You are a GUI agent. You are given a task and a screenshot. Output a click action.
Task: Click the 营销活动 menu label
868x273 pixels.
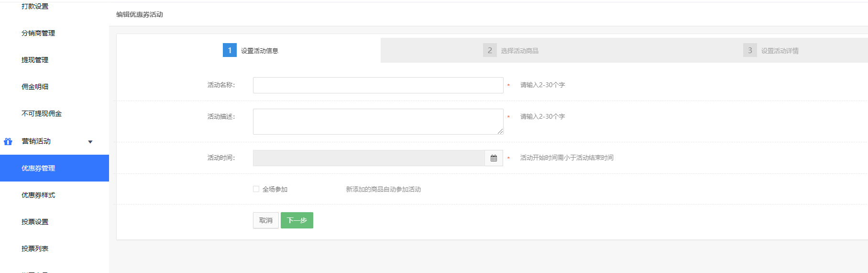click(x=36, y=141)
